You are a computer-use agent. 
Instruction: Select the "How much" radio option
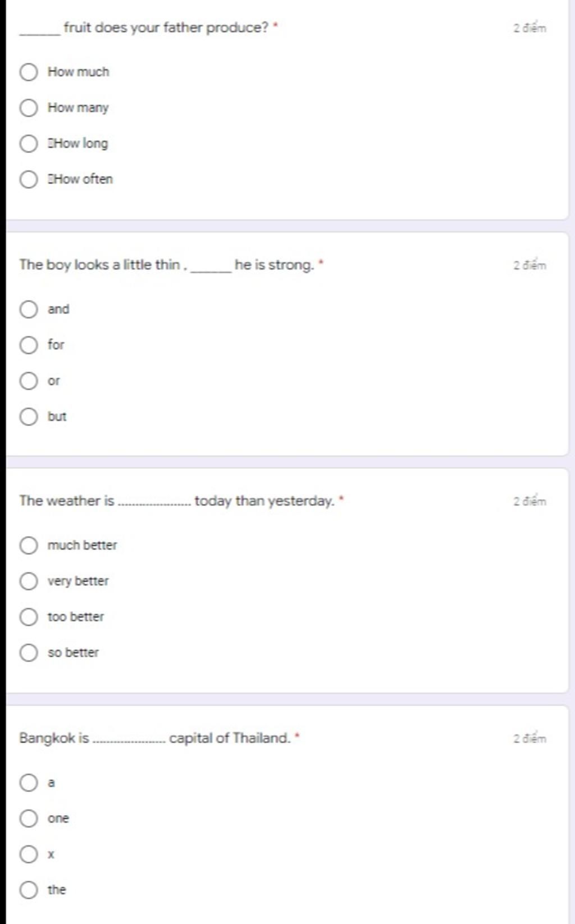29,72
